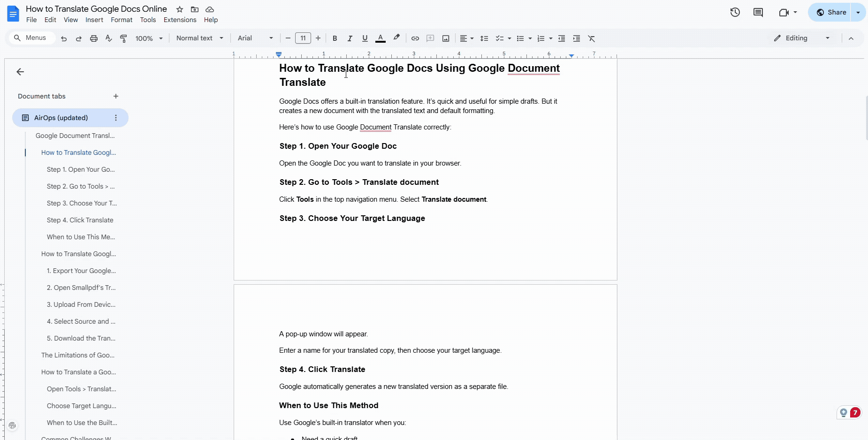This screenshot has width=868, height=440.
Task: Open the Editing mode dropdown
Action: 802,38
